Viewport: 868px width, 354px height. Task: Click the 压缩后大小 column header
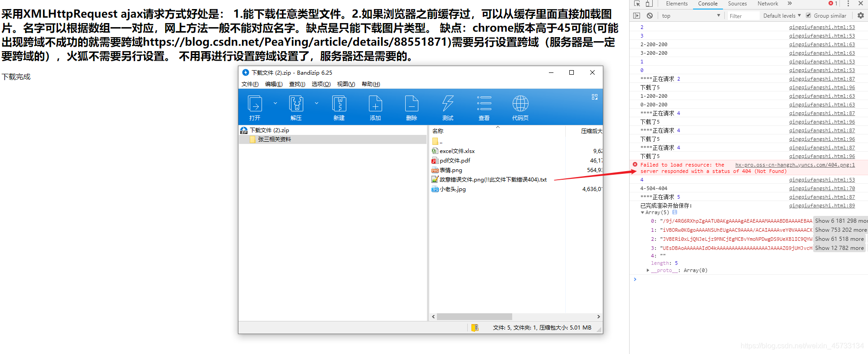[x=592, y=131]
